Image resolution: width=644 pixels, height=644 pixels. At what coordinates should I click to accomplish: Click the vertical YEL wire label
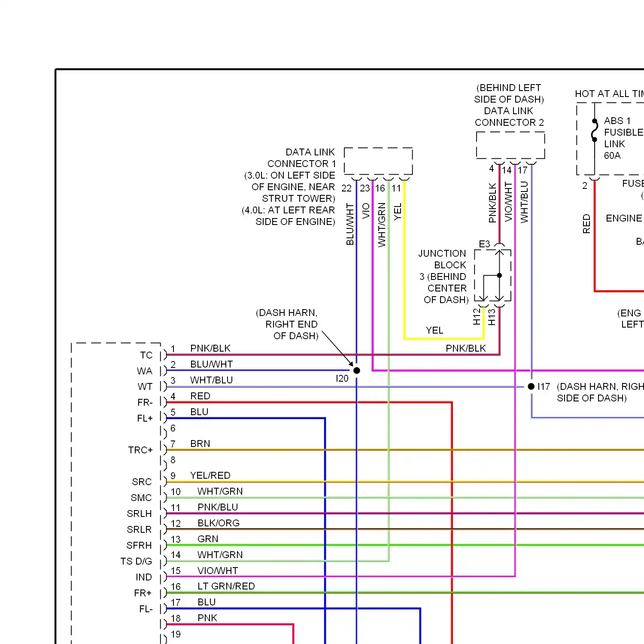[398, 212]
